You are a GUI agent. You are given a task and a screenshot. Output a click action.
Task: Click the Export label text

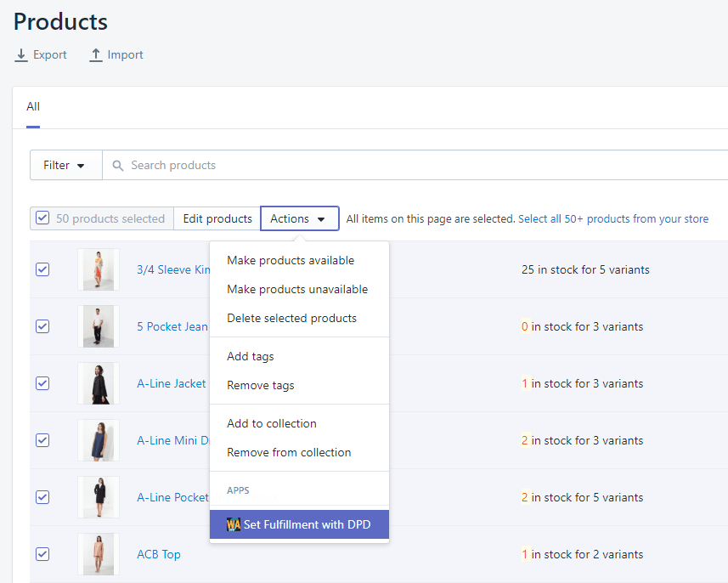point(49,55)
